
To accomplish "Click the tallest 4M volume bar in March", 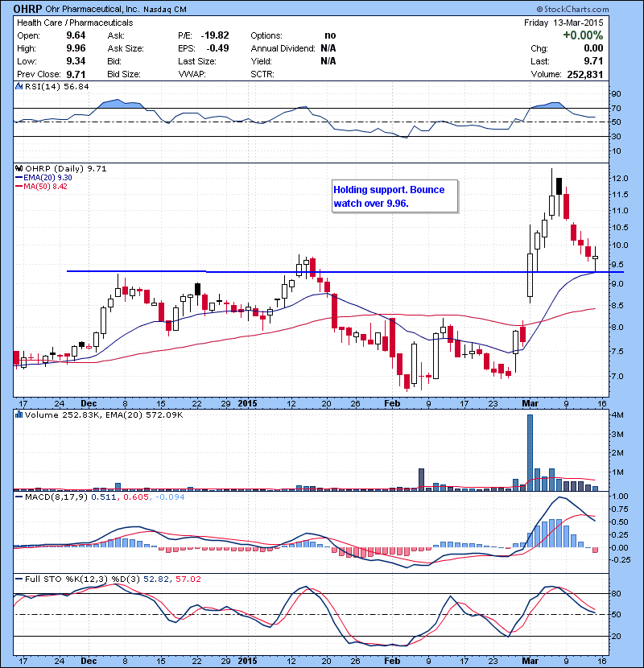I will coord(530,452).
